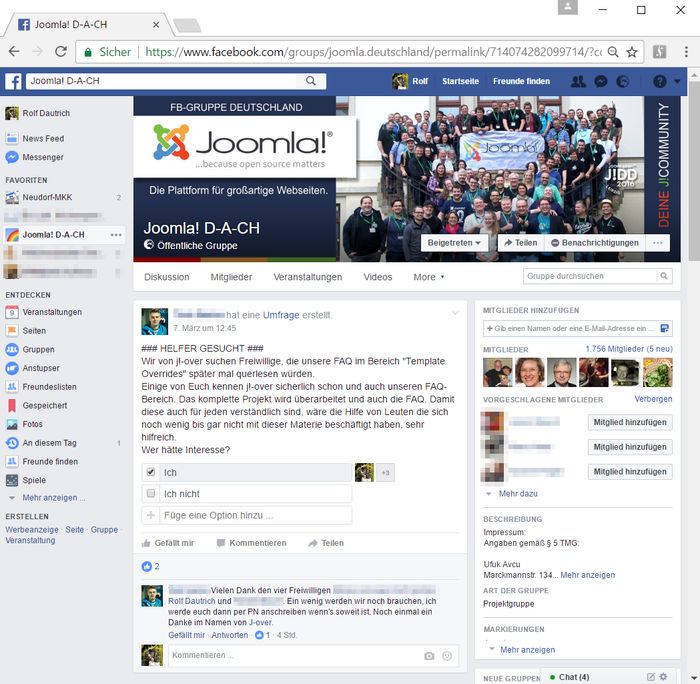Like the post with 'Gefällt mir'
The height and width of the screenshot is (684, 700).
(x=168, y=543)
